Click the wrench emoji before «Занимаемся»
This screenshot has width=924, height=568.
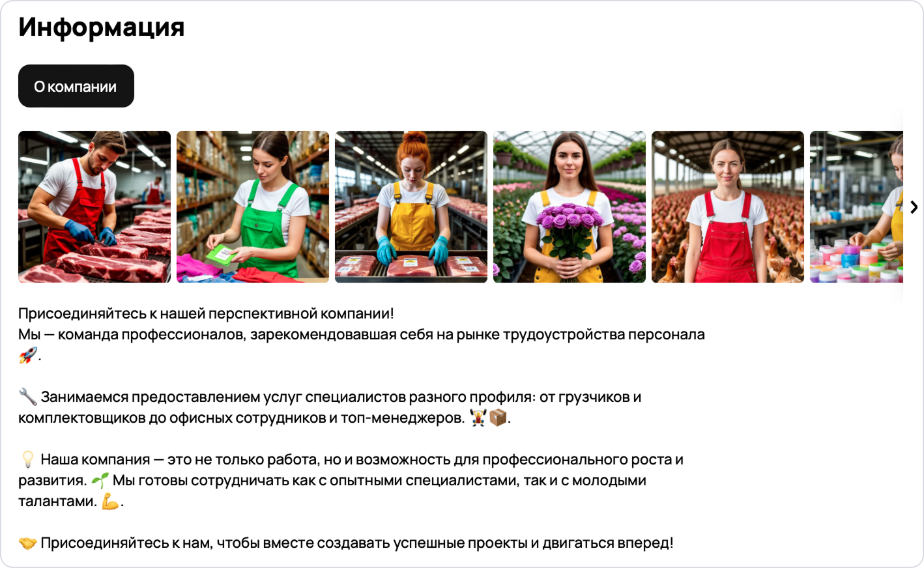click(27, 397)
